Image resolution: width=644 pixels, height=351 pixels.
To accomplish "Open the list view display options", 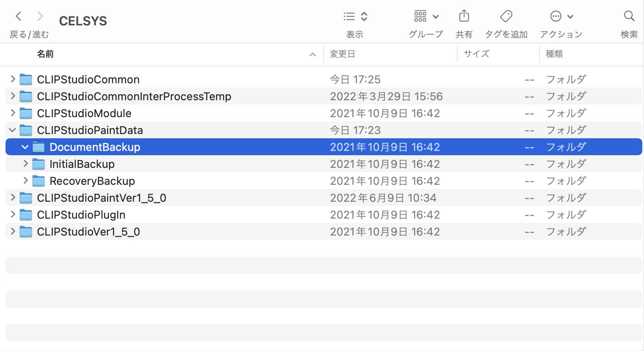I will (x=355, y=16).
